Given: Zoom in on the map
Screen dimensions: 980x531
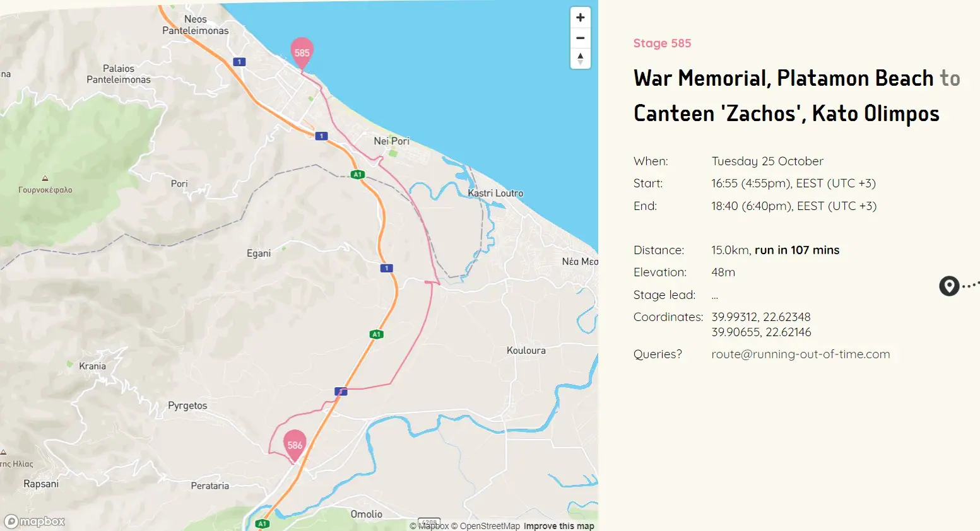Looking at the screenshot, I should [x=580, y=18].
